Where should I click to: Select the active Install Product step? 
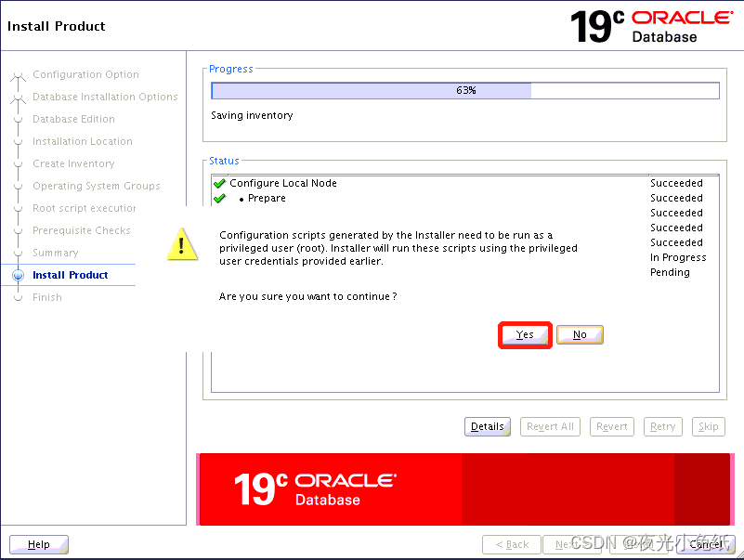pyautogui.click(x=71, y=275)
